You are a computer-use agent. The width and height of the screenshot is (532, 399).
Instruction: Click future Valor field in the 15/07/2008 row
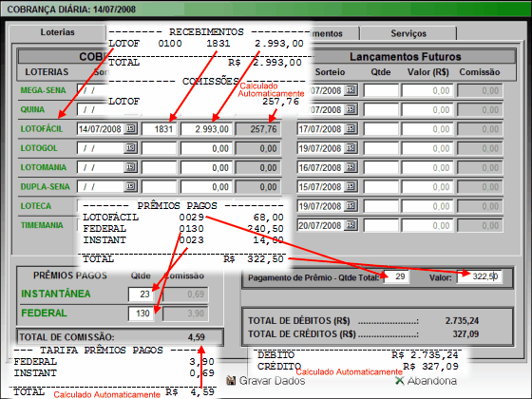click(x=427, y=187)
